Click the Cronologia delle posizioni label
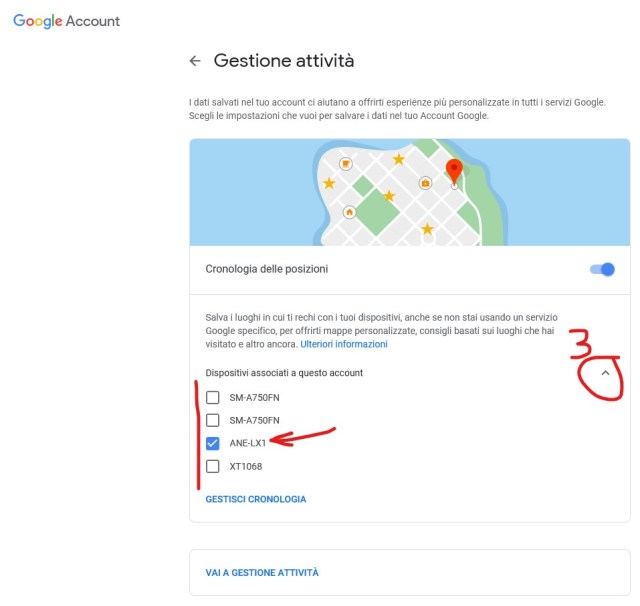640x606 pixels. (267, 269)
